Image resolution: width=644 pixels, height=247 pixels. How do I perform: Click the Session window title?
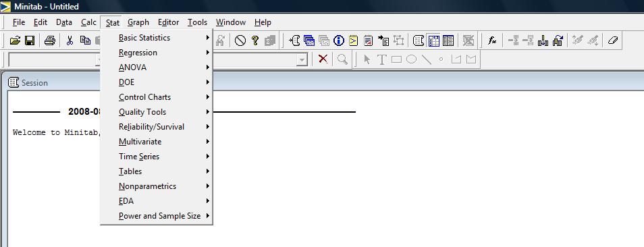point(34,83)
